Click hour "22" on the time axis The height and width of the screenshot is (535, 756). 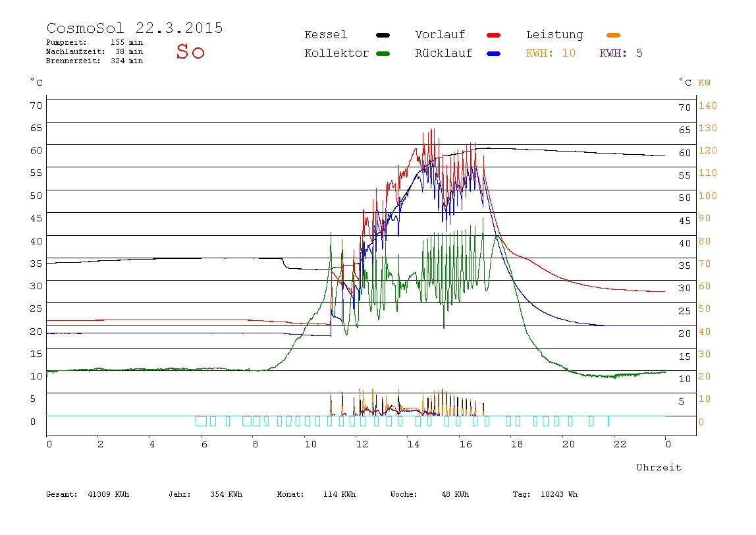620,444
